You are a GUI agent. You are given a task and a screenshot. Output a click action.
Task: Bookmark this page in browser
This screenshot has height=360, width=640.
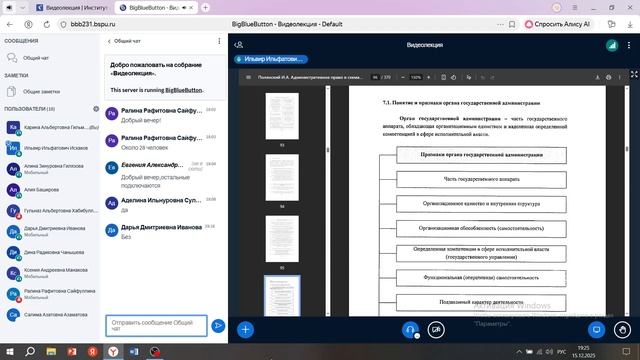pyautogui.click(x=512, y=24)
